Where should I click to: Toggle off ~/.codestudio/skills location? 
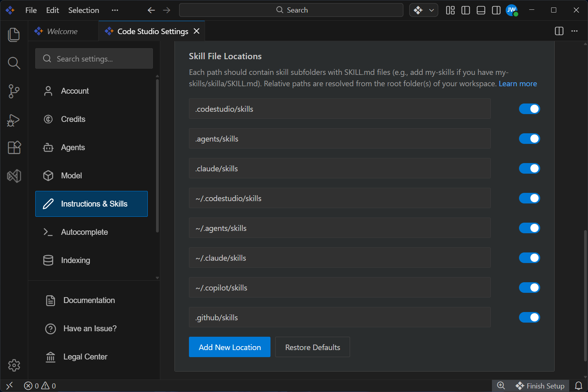click(530, 198)
